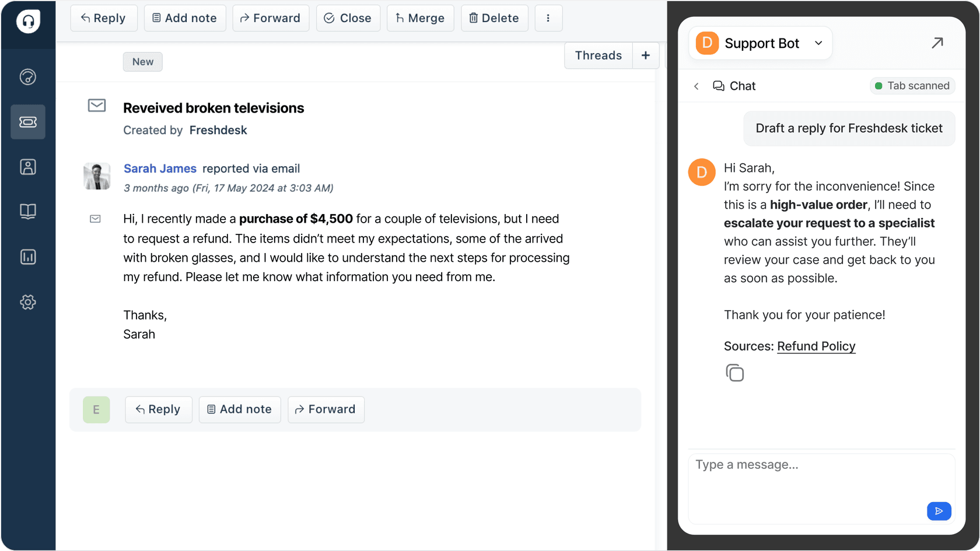
Task: Click Reply in the bottom reply bar
Action: coord(159,409)
